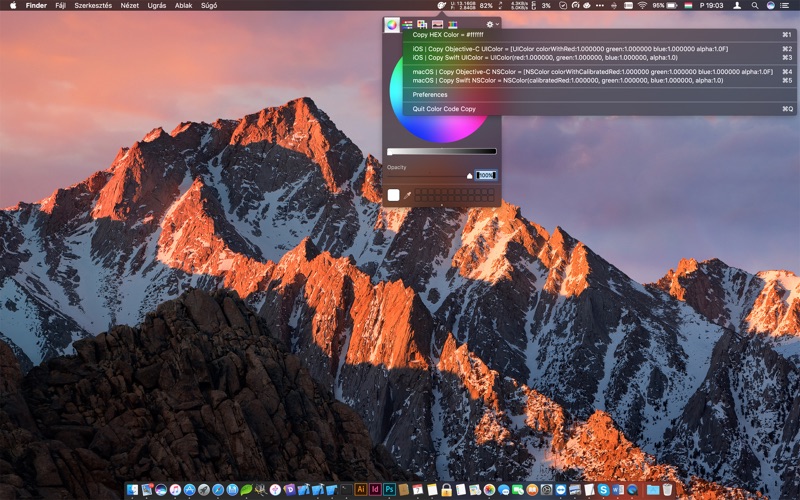Image resolution: width=800 pixels, height=500 pixels.
Task: Click Quit Color Code Copy
Action: (x=444, y=108)
